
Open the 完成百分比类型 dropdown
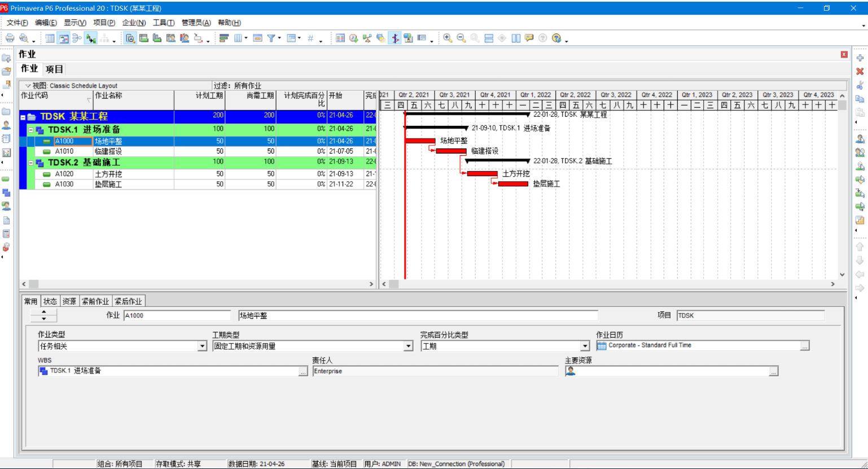585,346
